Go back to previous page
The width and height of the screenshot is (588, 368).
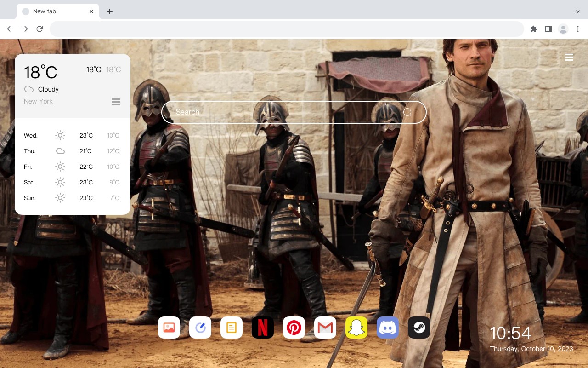tap(10, 29)
